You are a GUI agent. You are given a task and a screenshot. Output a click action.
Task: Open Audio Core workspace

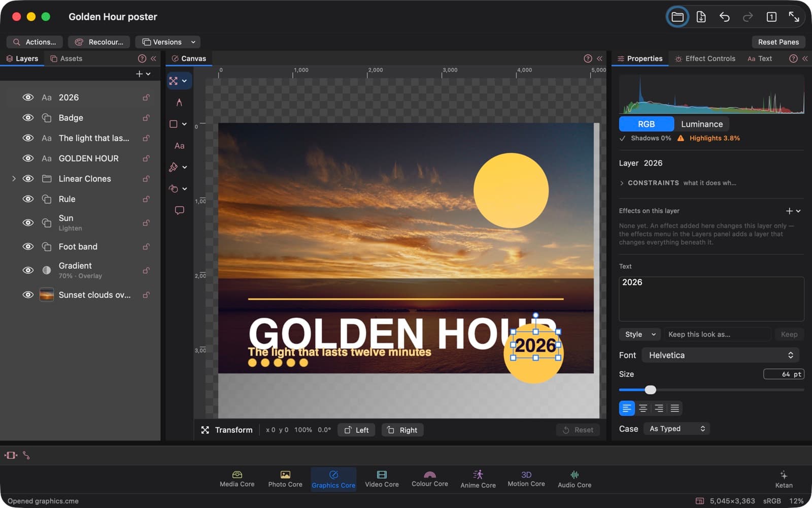(574, 479)
